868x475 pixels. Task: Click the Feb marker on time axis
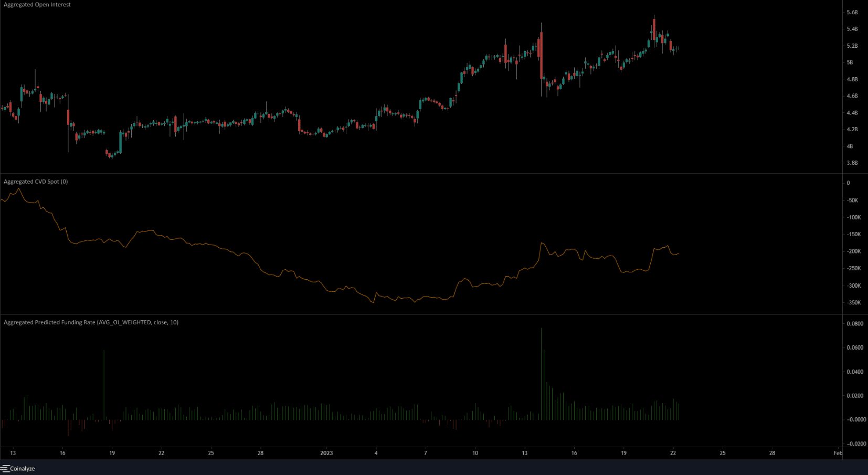coord(838,453)
